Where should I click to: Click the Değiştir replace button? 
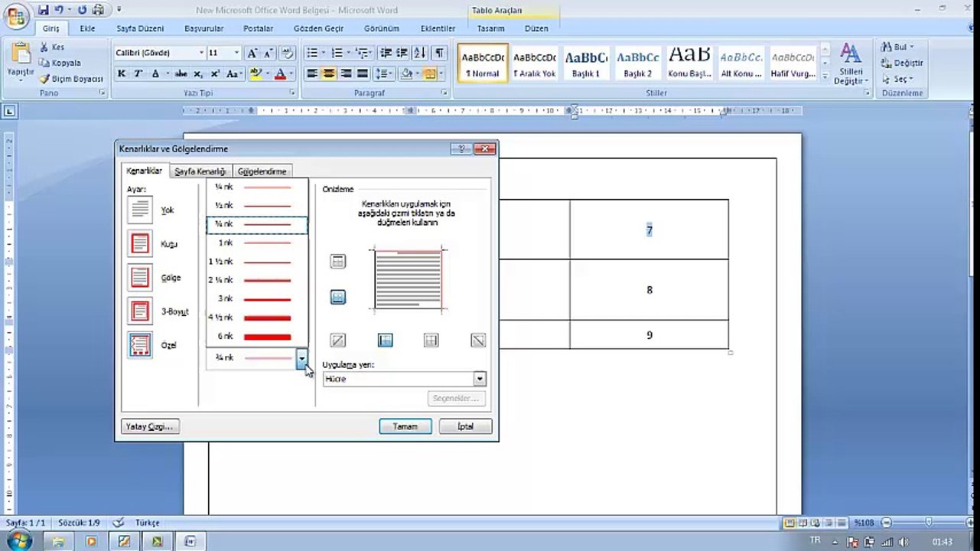coord(903,63)
